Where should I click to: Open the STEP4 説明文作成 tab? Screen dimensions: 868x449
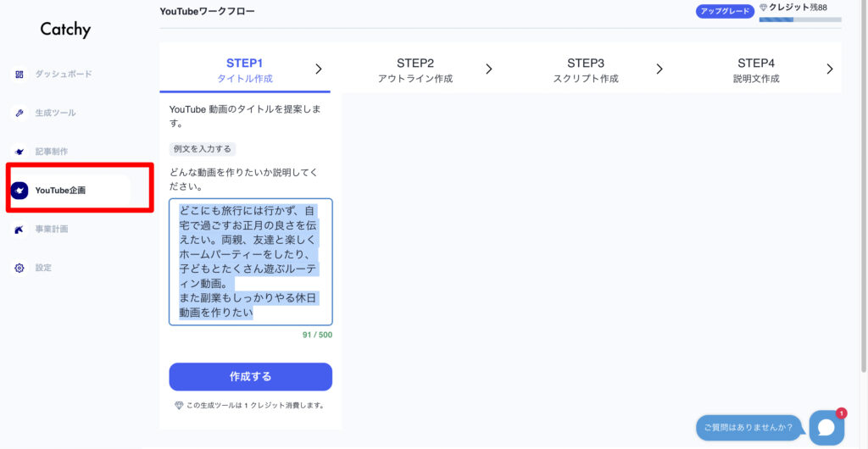(x=756, y=70)
